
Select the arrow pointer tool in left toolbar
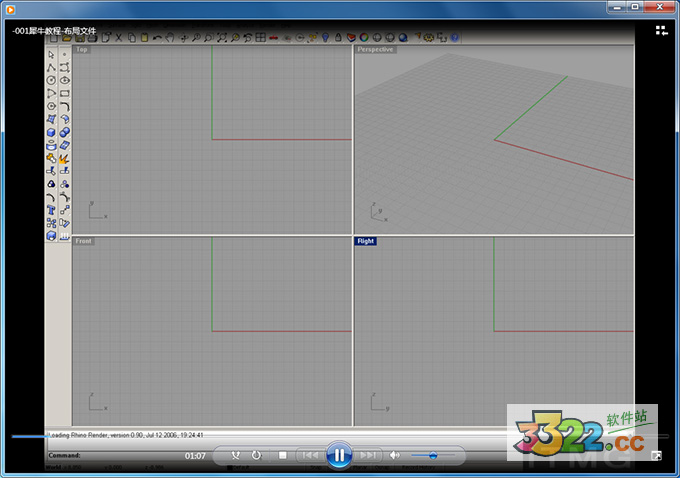51,55
